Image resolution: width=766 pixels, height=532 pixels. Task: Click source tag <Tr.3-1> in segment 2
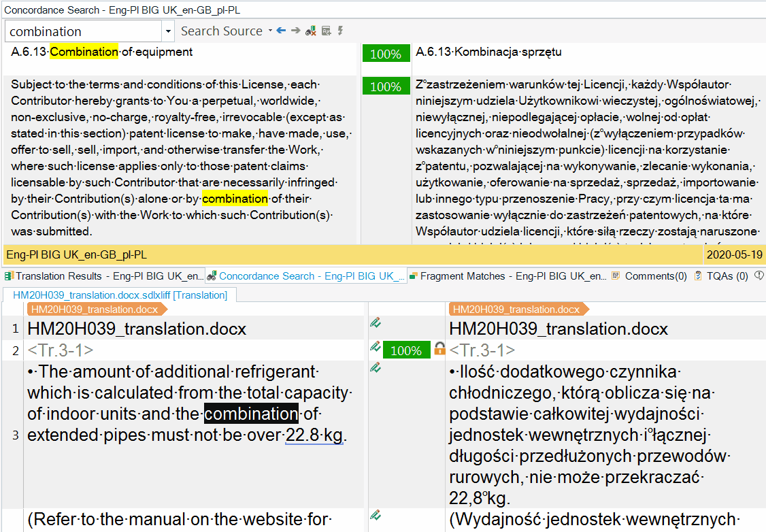coord(61,350)
